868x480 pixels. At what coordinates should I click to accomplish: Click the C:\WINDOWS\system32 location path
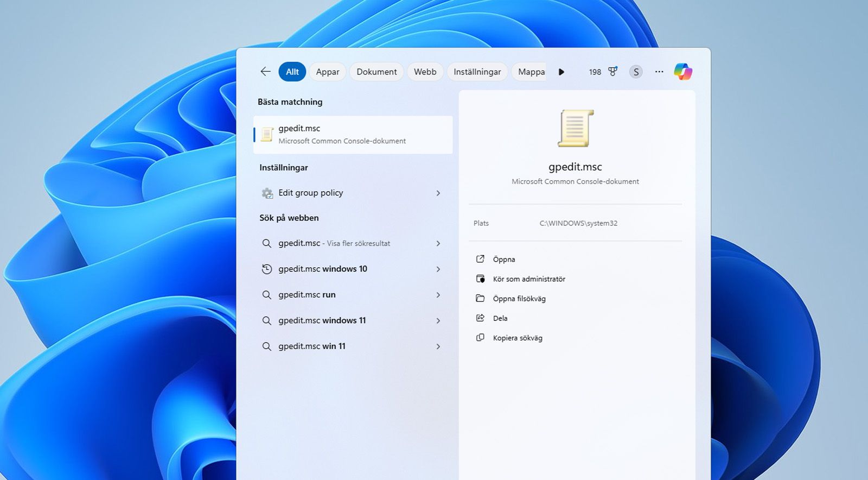pos(578,223)
